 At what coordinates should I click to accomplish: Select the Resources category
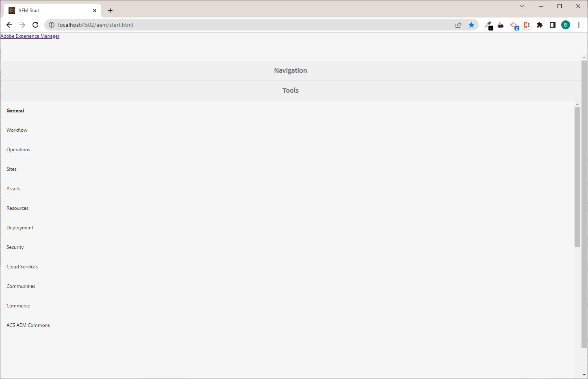[17, 208]
